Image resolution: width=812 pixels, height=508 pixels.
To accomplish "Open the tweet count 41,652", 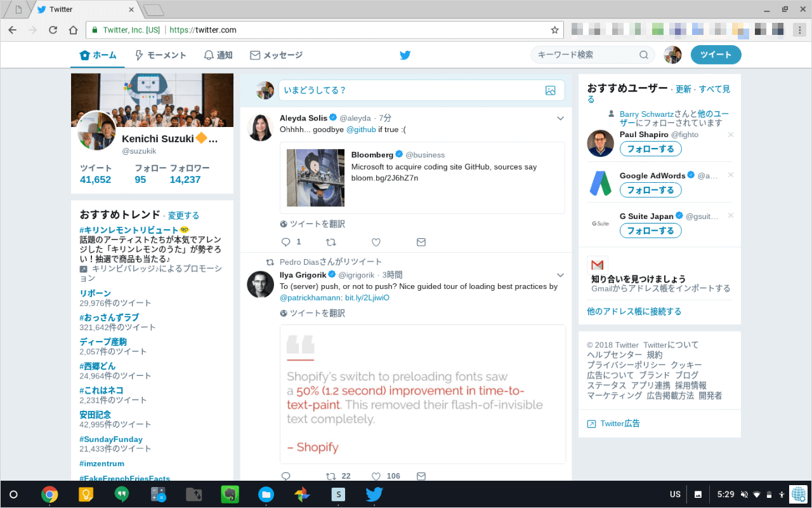I will 95,180.
